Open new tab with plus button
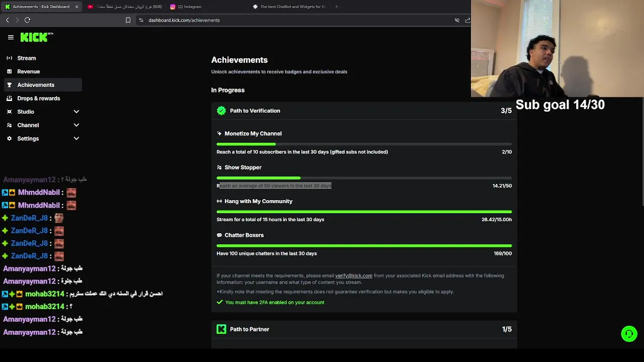644x362 pixels. pos(337,7)
